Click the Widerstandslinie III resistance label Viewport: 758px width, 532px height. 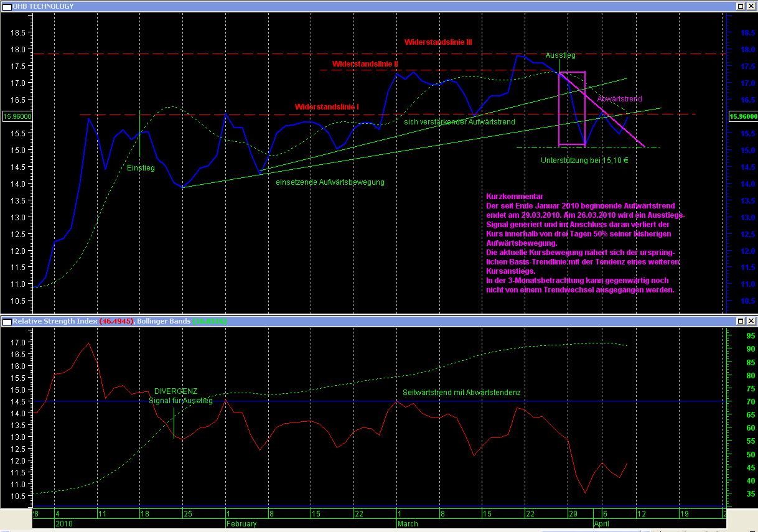tap(439, 42)
